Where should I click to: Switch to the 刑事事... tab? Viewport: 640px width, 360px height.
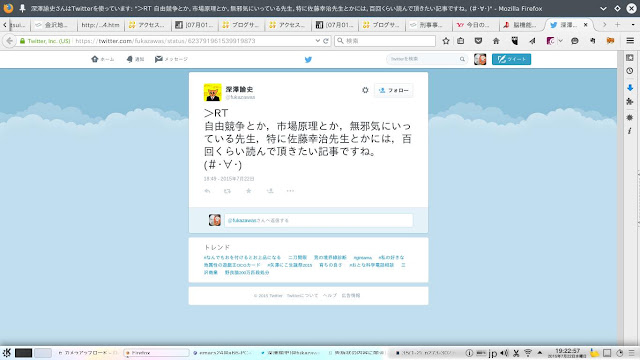click(429, 25)
